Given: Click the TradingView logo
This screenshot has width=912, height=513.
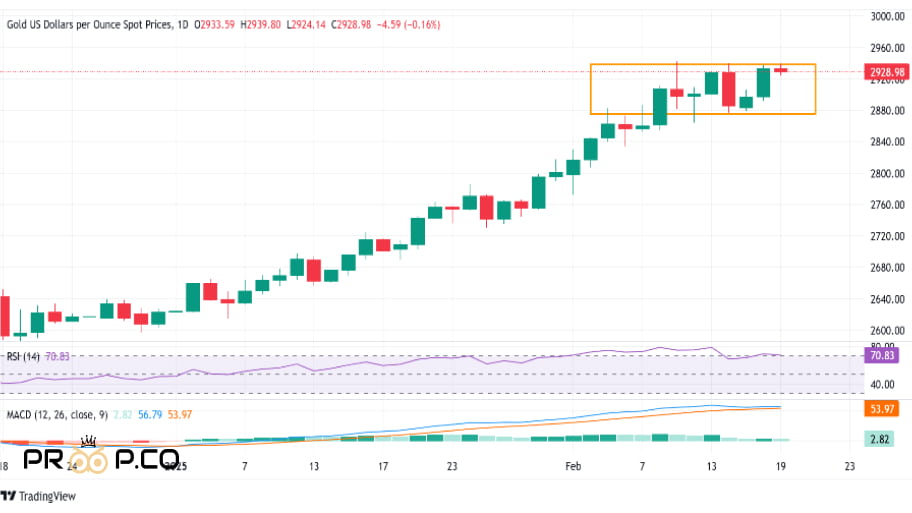Looking at the screenshot, I should point(38,496).
